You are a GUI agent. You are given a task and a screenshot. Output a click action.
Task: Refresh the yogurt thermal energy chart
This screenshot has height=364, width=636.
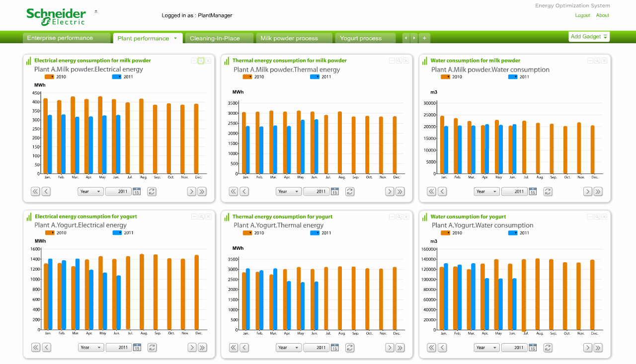(350, 347)
